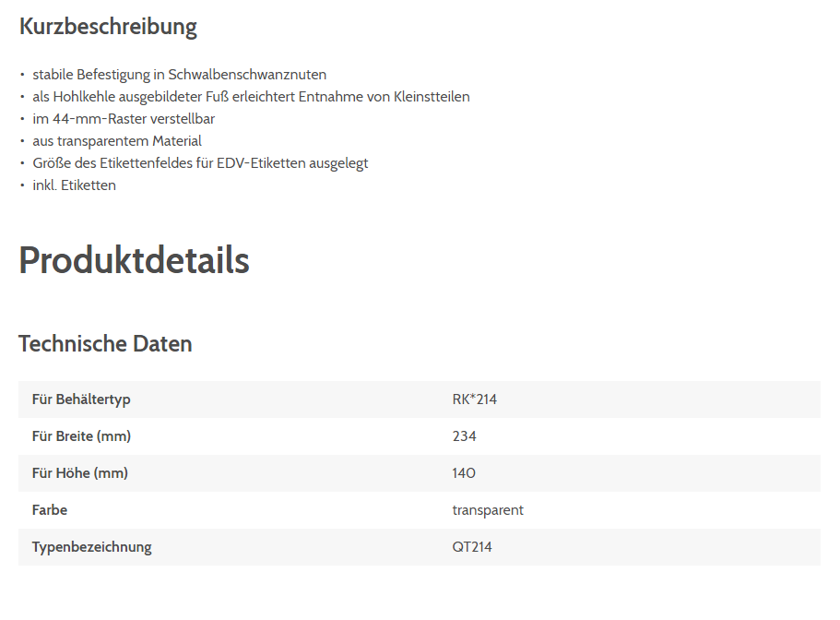
Task: Click the 'Für Breite (mm)' label
Action: (x=76, y=436)
